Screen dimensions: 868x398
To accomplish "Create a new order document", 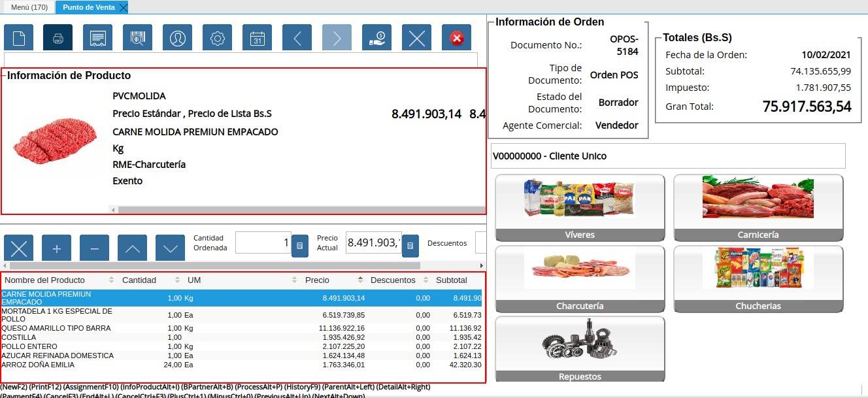I will pos(18,37).
